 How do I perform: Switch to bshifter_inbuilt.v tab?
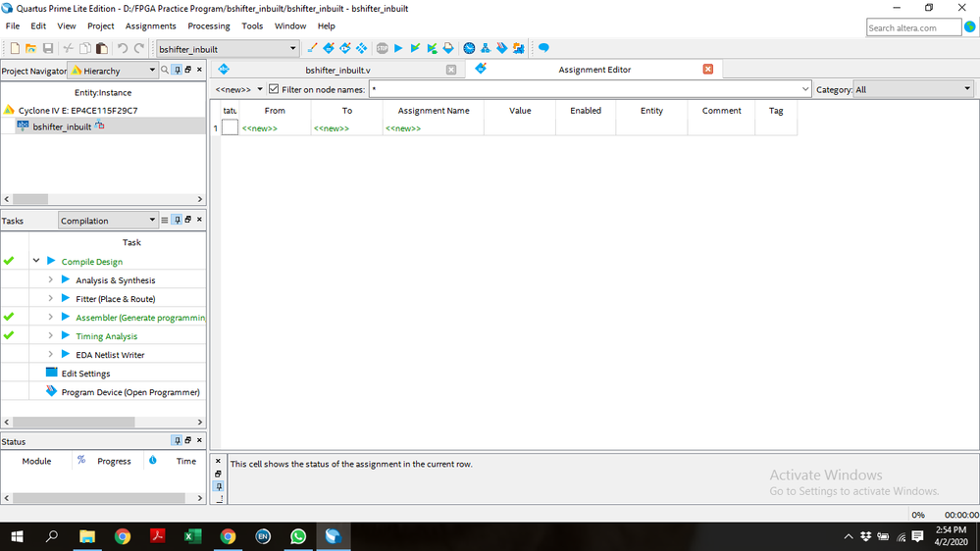click(x=337, y=70)
